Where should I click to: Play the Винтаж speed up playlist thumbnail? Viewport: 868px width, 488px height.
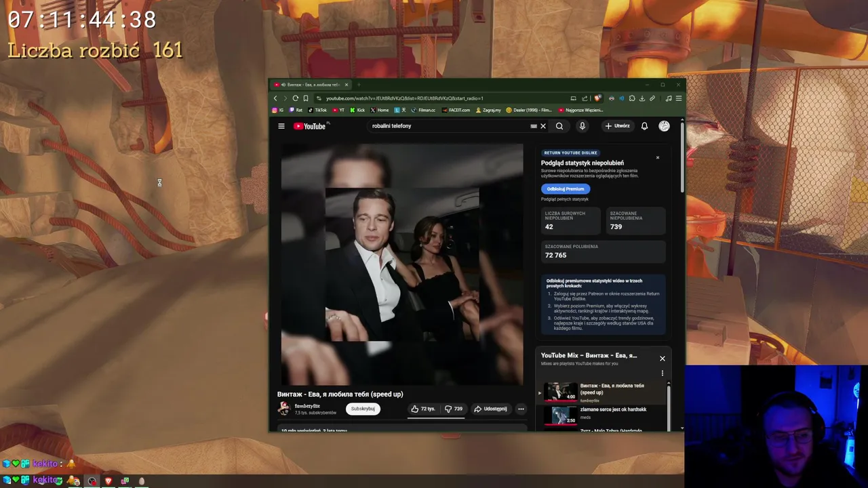click(561, 392)
